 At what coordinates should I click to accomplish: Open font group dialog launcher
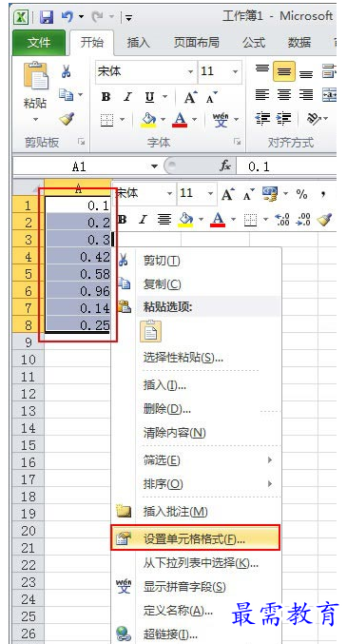tap(238, 142)
